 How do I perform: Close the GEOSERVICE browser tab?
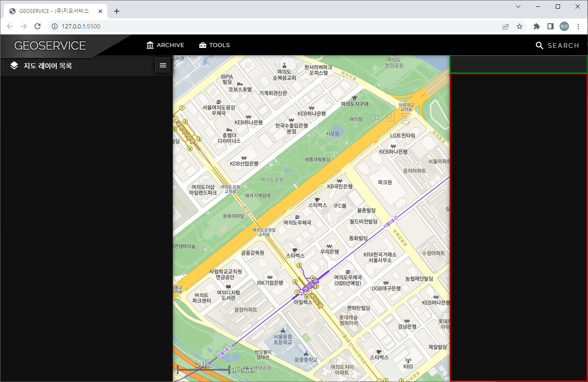[100, 11]
